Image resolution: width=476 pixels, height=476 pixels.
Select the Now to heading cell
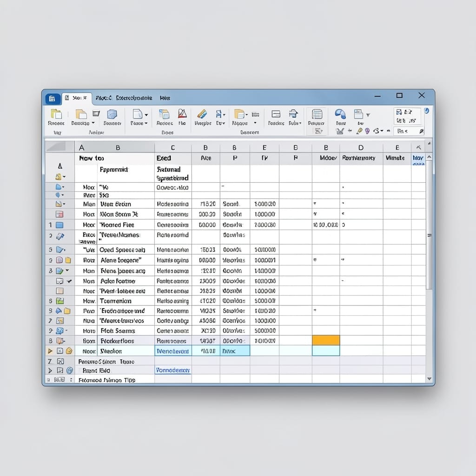pyautogui.click(x=114, y=158)
